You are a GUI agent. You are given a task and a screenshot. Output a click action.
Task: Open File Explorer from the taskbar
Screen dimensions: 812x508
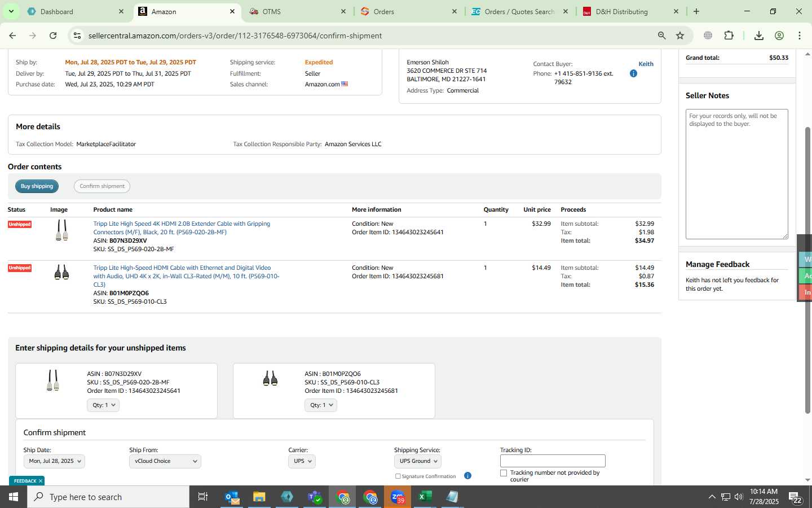point(259,497)
